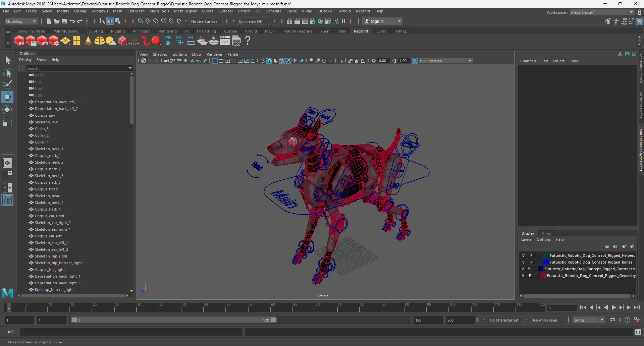
Task: Undo the last action in status line
Action: pyautogui.click(x=72, y=21)
